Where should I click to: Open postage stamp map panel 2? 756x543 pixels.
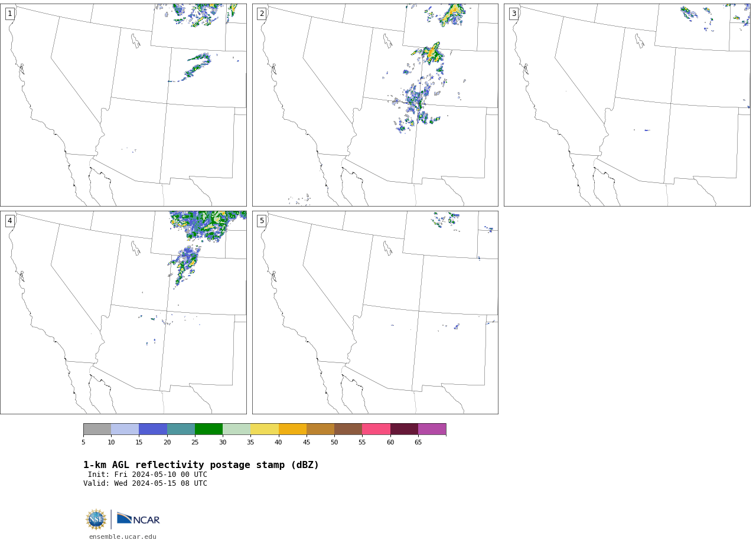(x=375, y=105)
